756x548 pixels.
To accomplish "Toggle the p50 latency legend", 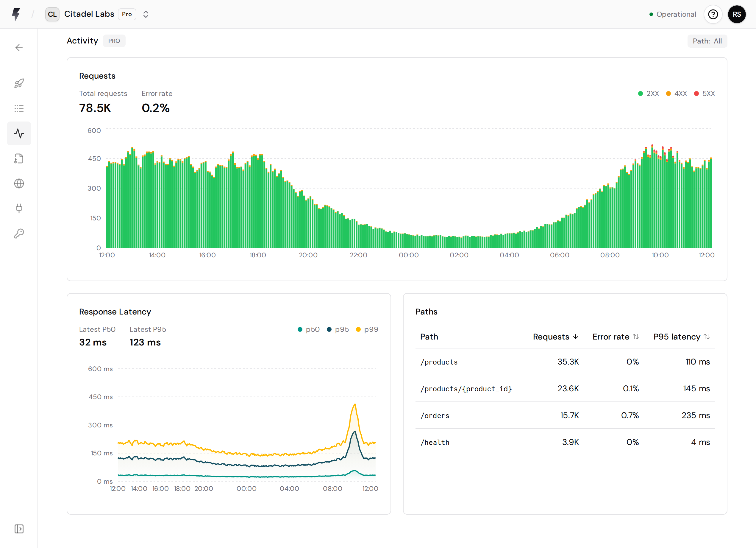I will tap(308, 329).
